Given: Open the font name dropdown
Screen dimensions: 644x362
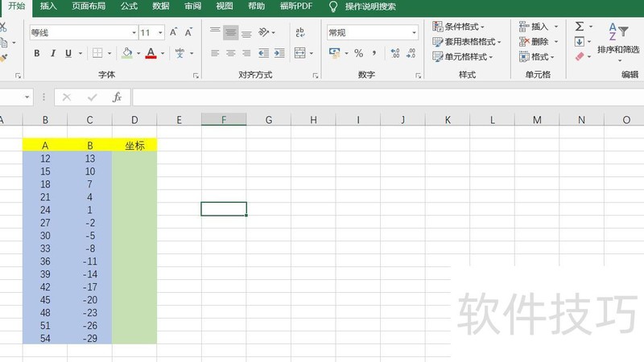Looking at the screenshot, I should pos(134,33).
